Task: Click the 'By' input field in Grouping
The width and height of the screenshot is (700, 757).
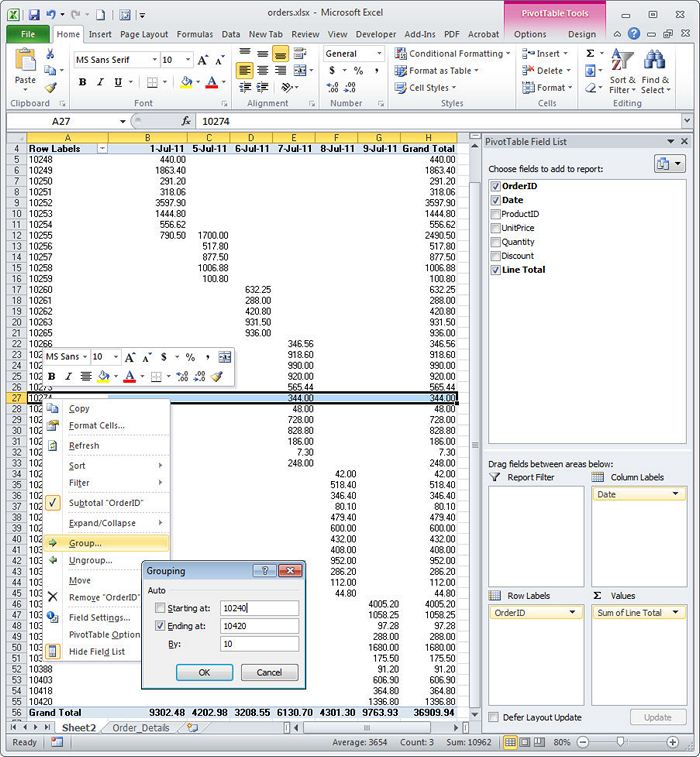Action: point(259,644)
